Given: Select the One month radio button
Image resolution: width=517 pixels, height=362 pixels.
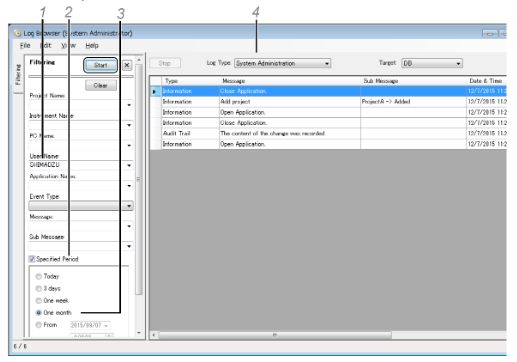Looking at the screenshot, I should [39, 313].
